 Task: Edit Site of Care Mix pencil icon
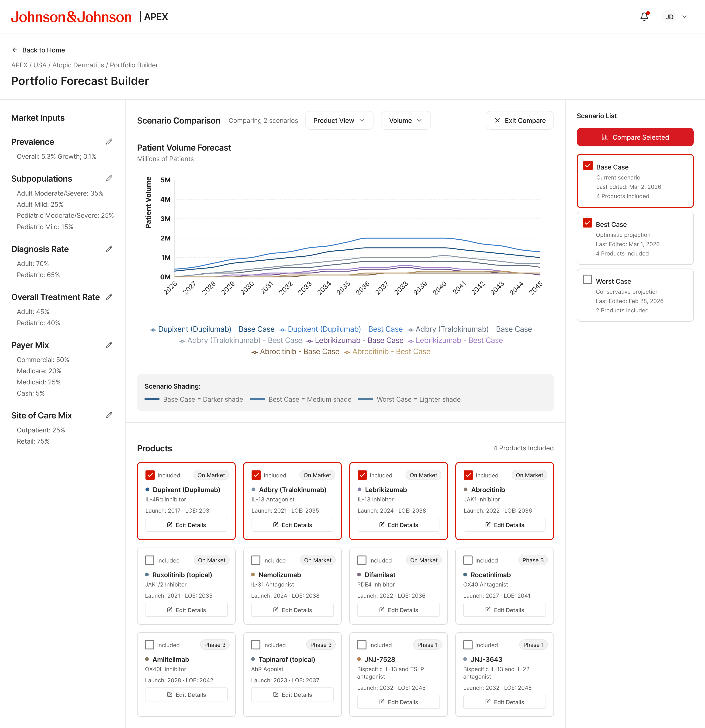(x=109, y=415)
